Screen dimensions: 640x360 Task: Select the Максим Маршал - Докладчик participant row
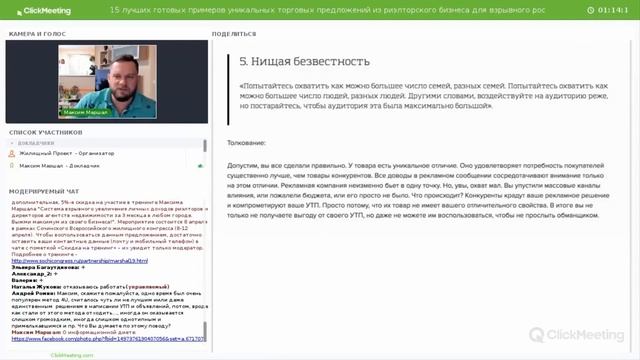pos(105,166)
